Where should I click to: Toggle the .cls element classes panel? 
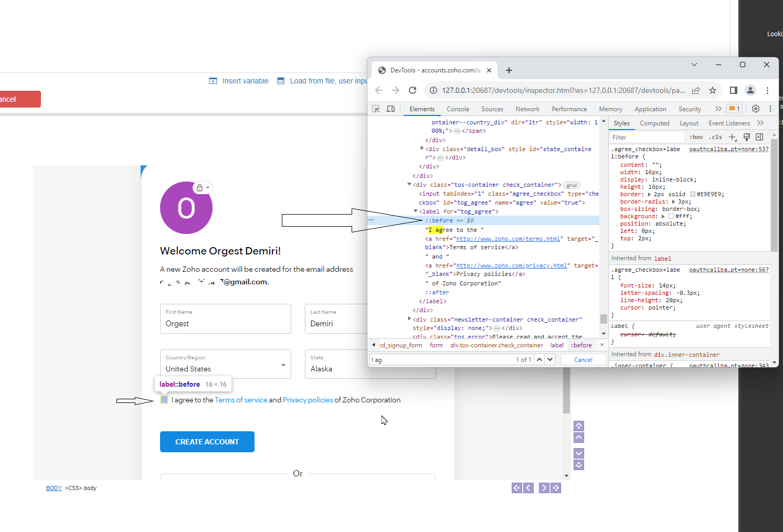click(x=715, y=137)
